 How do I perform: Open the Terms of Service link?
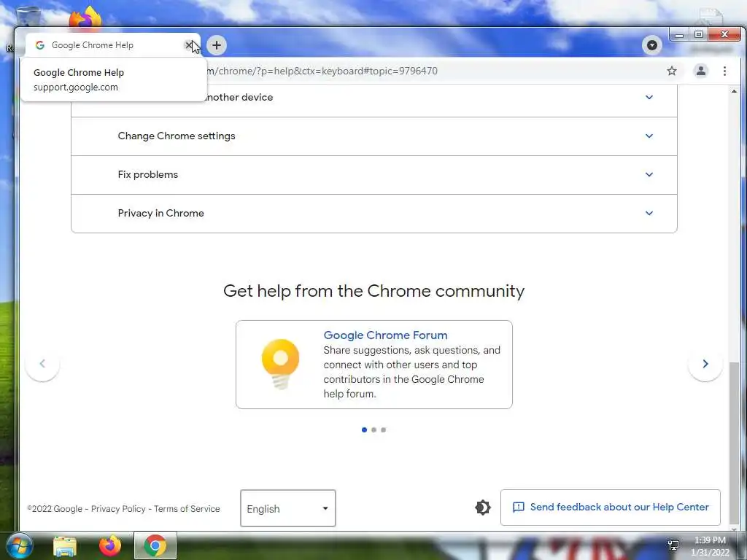pos(187,509)
